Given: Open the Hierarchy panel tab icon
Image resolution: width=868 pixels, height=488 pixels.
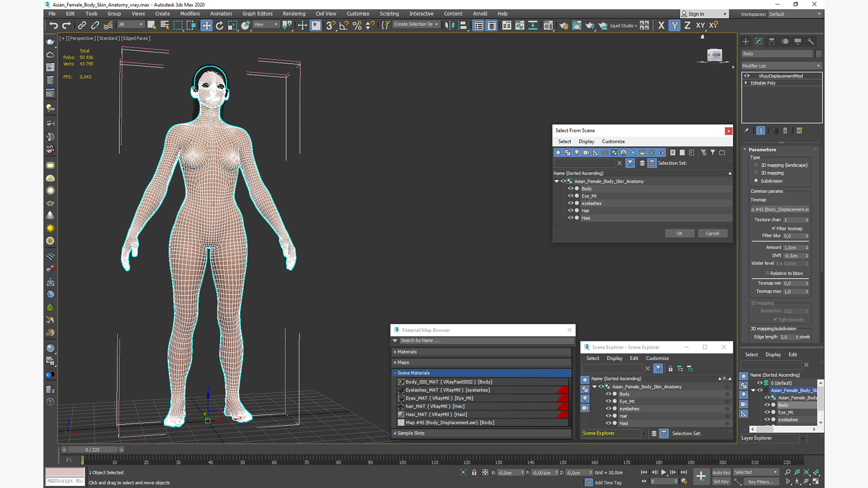Looking at the screenshot, I should (772, 41).
